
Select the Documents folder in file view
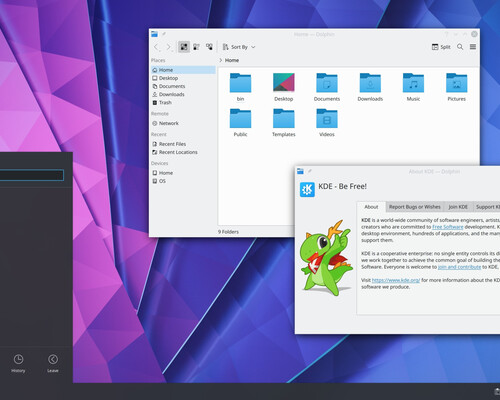pyautogui.click(x=327, y=83)
